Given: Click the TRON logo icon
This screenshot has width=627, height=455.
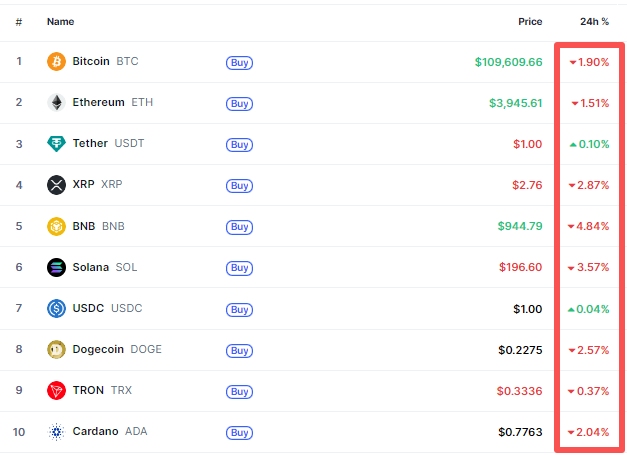Looking at the screenshot, I should (56, 390).
